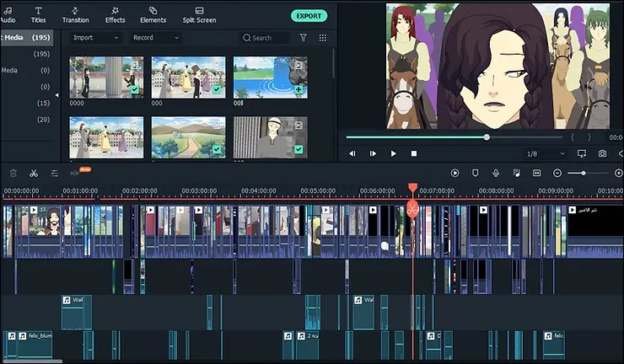Open the beta audio tool icon
Viewport: 624px width, 364px height.
pos(75,173)
